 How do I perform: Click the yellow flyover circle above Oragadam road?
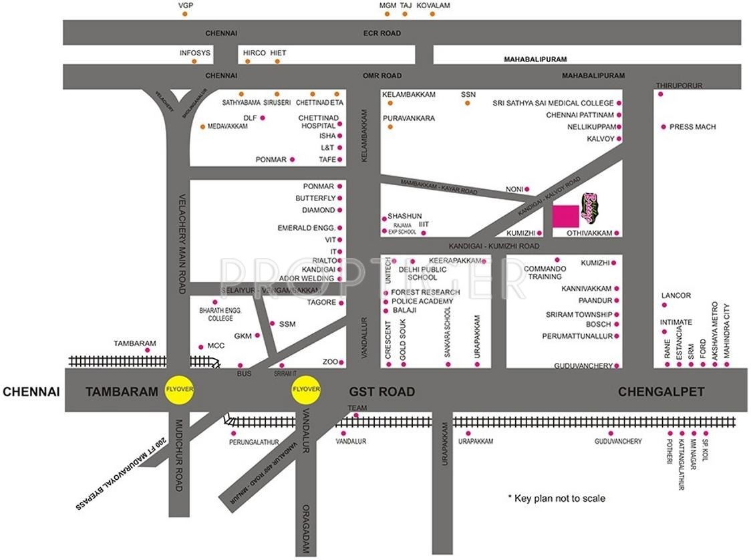pyautogui.click(x=306, y=388)
